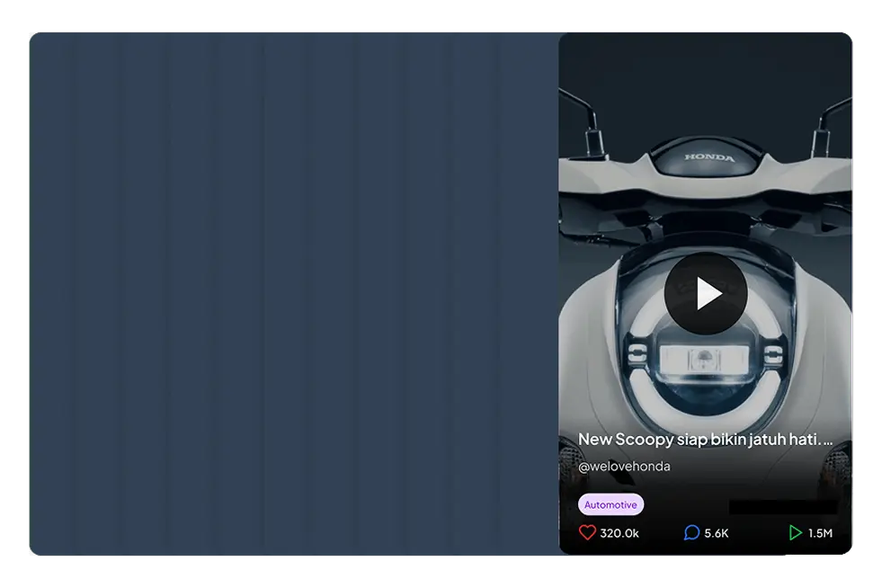Click the 5.6K comments count
The width and height of the screenshot is (882, 588).
[716, 533]
